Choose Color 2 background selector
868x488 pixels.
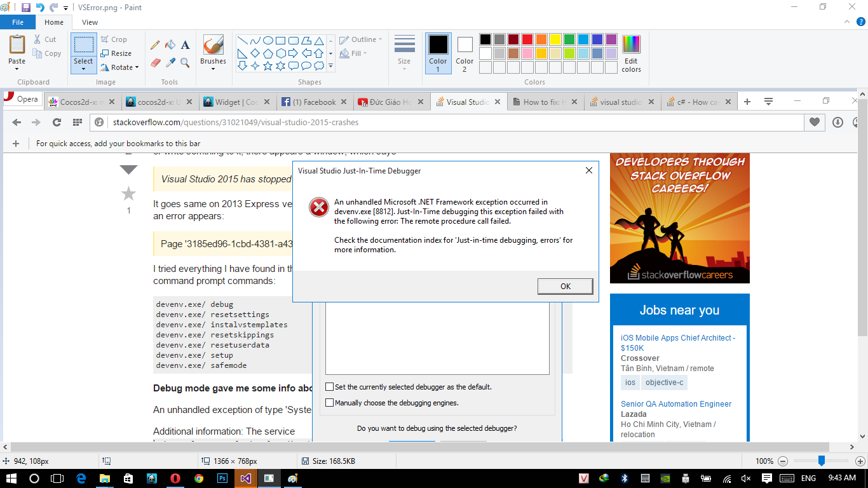[465, 53]
